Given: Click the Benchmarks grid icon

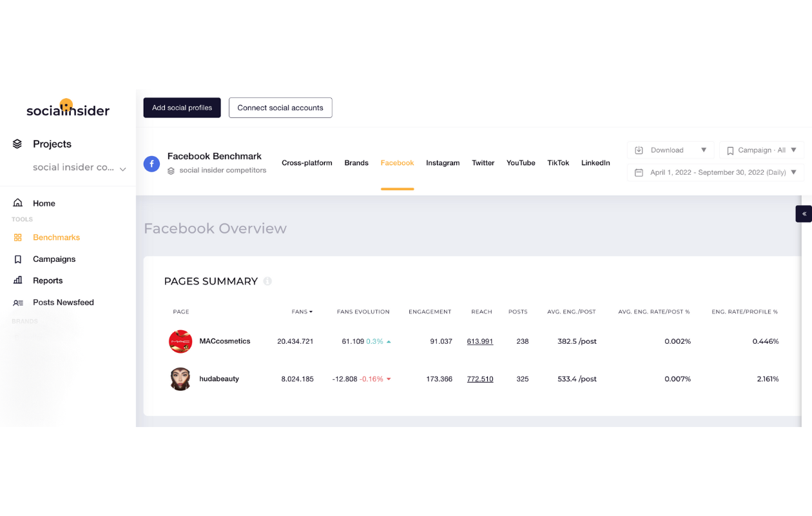Looking at the screenshot, I should (x=18, y=237).
